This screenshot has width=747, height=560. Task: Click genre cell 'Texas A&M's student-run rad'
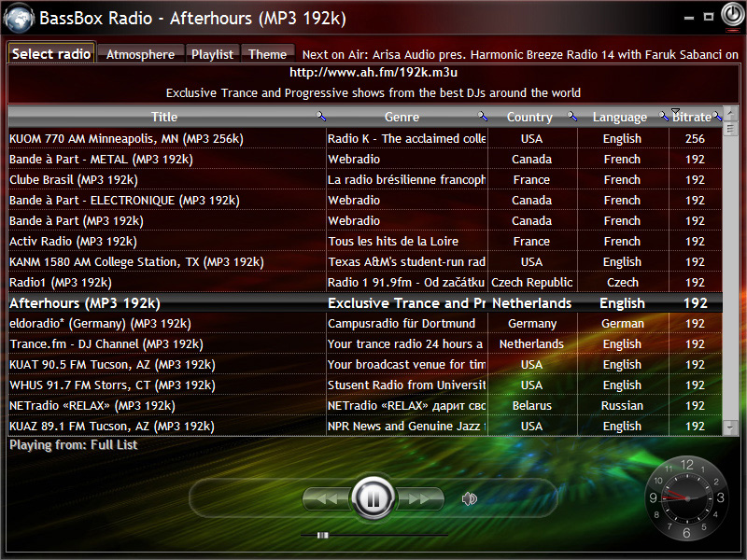[407, 261]
